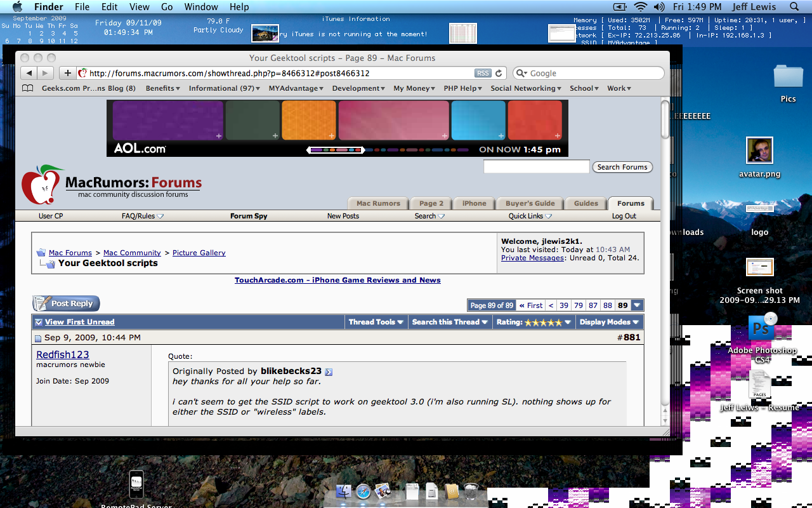The width and height of the screenshot is (812, 508).
Task: Expand the Informational (97) bookmarks folder
Action: [x=224, y=88]
